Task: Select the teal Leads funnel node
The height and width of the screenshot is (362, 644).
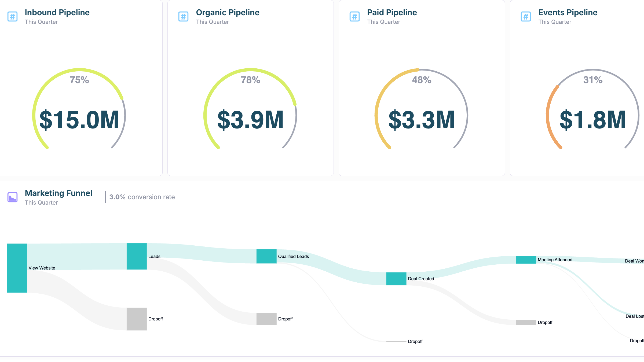Action: coord(137,256)
